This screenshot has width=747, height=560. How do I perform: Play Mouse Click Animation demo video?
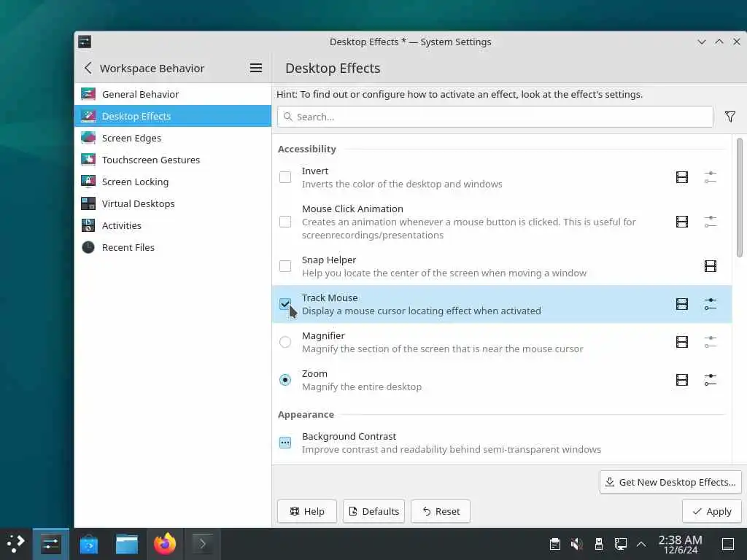tap(682, 222)
